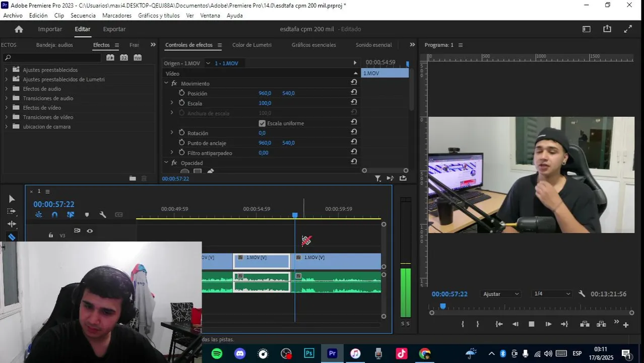
Task: Click Go to In point button
Action: [499, 324]
